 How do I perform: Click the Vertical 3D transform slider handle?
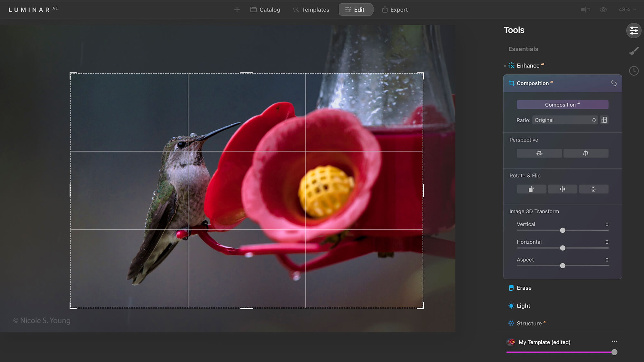(x=563, y=230)
